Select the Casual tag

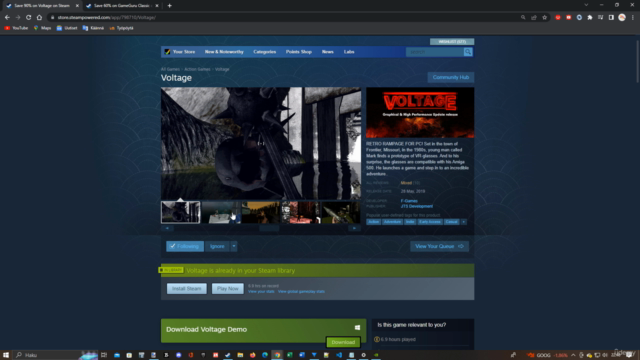pos(451,222)
